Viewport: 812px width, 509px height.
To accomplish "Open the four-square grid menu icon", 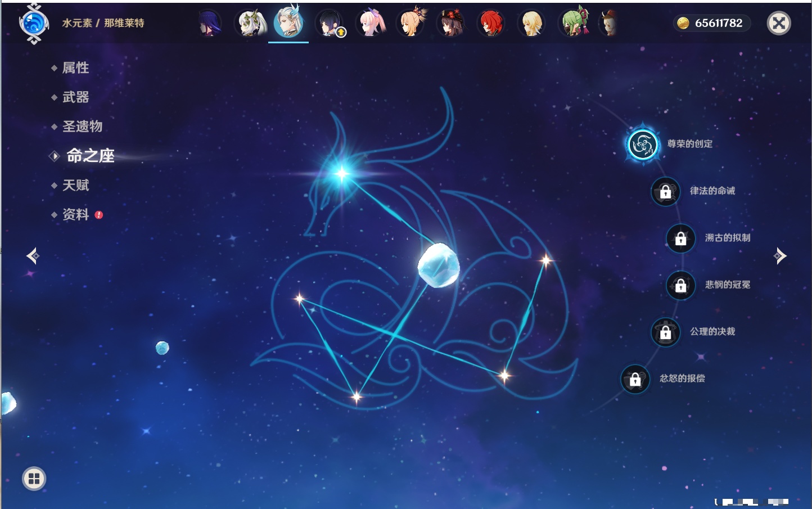I will click(x=34, y=479).
